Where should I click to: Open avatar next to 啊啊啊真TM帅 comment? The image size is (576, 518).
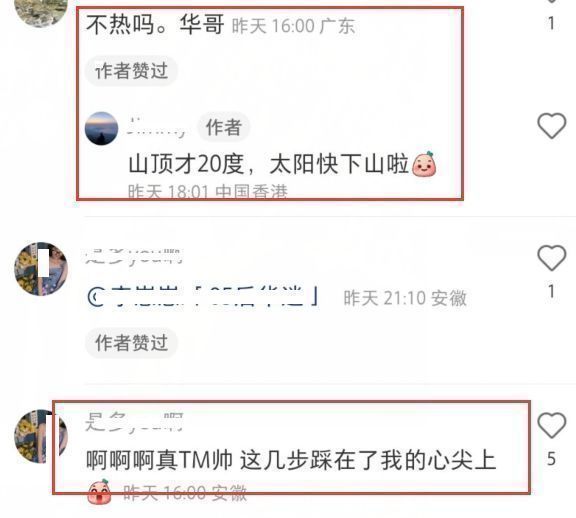41,436
